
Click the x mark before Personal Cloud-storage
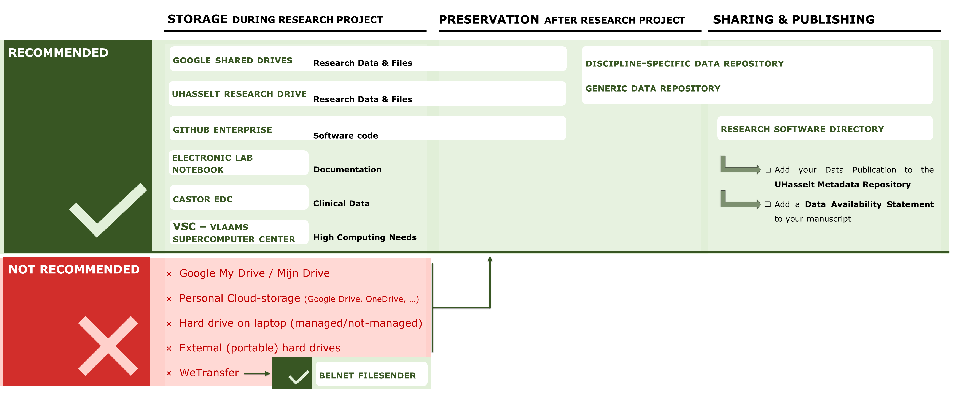(x=169, y=299)
